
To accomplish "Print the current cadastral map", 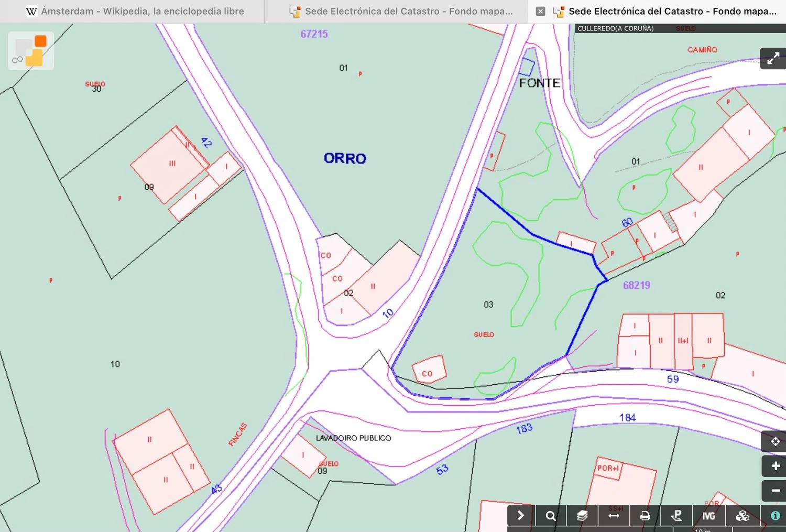I will tap(645, 516).
